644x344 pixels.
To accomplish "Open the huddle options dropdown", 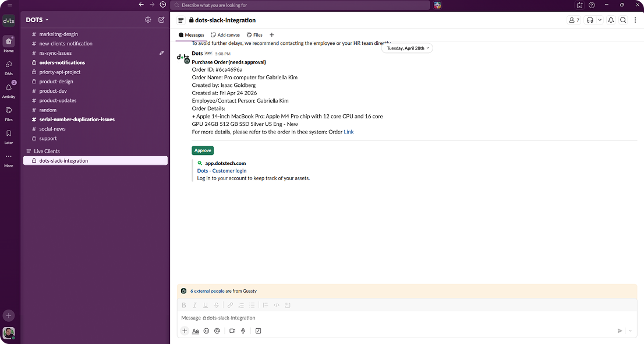I will pyautogui.click(x=600, y=20).
